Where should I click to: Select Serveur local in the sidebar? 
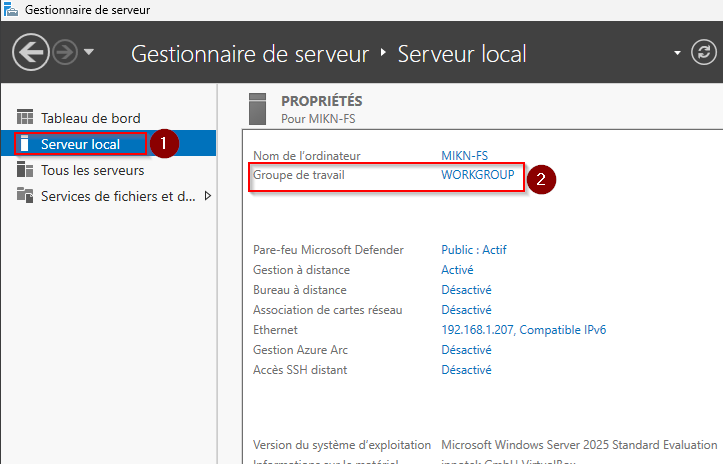click(108, 144)
